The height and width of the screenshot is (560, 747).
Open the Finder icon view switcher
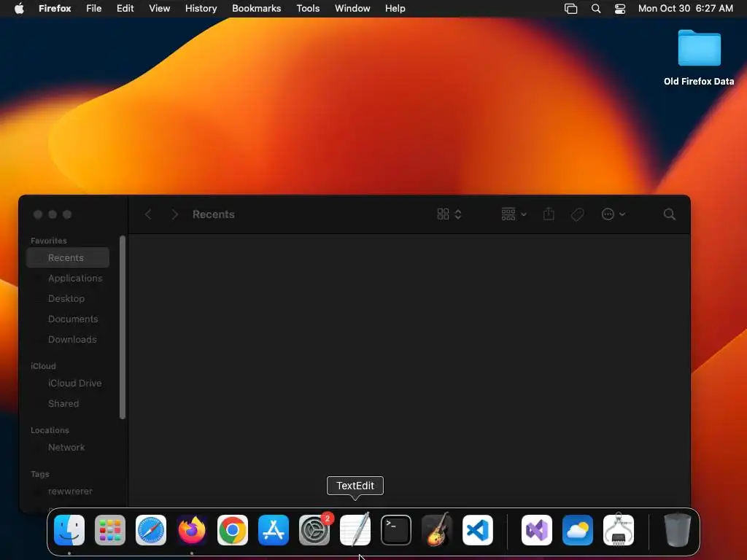click(449, 214)
